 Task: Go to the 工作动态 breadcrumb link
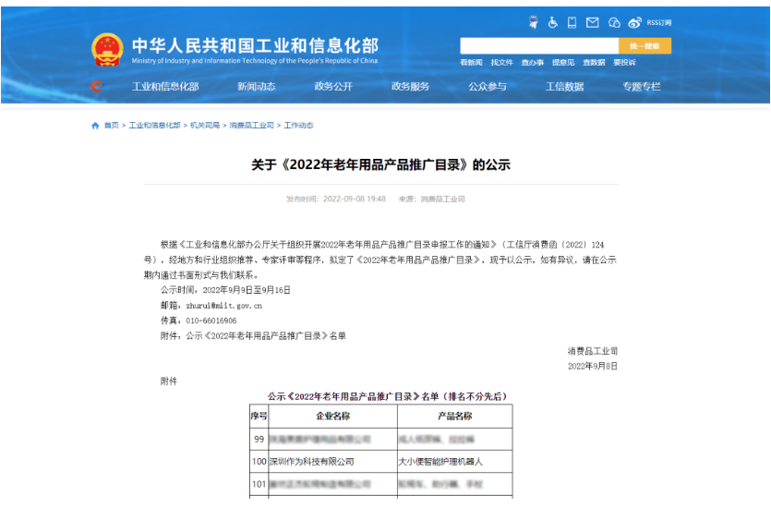(x=298, y=126)
